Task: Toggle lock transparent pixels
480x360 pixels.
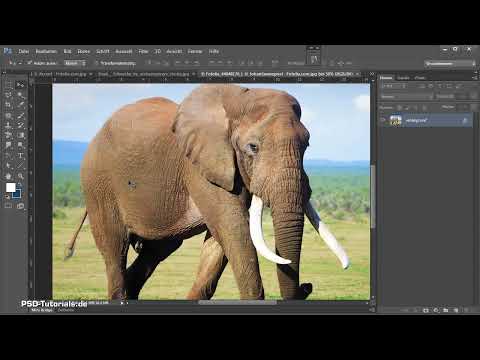Action: tap(399, 108)
